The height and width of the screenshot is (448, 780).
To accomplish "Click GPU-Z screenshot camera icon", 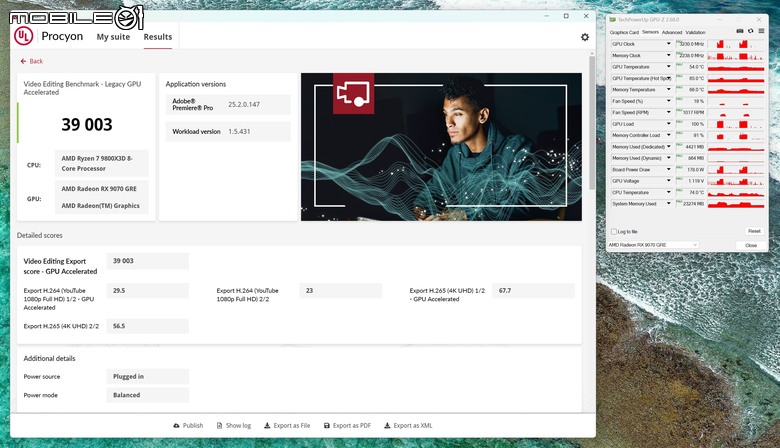I will coord(740,31).
